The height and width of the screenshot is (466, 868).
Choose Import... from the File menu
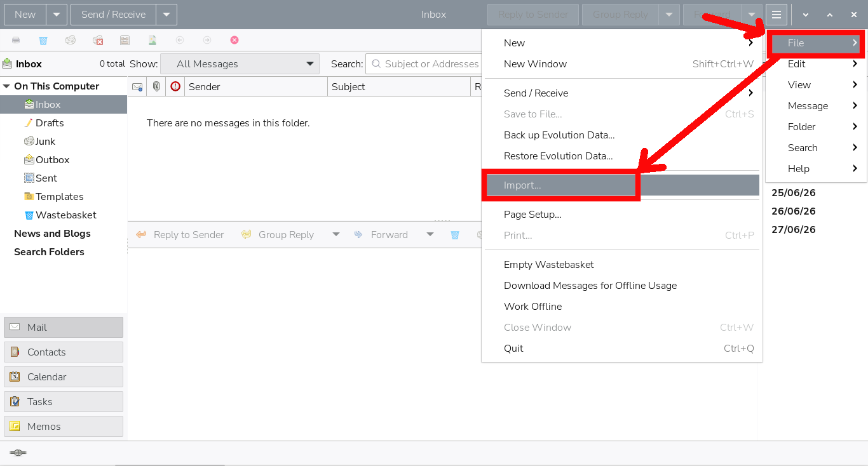622,185
